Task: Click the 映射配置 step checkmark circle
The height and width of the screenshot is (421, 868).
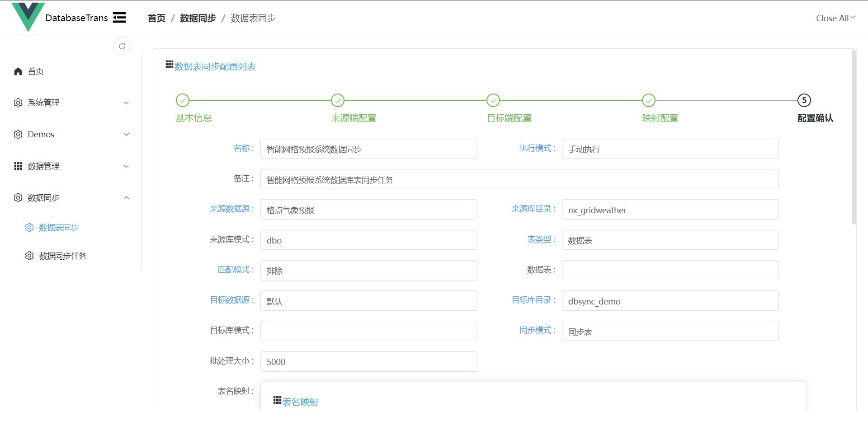Action: pyautogui.click(x=649, y=100)
